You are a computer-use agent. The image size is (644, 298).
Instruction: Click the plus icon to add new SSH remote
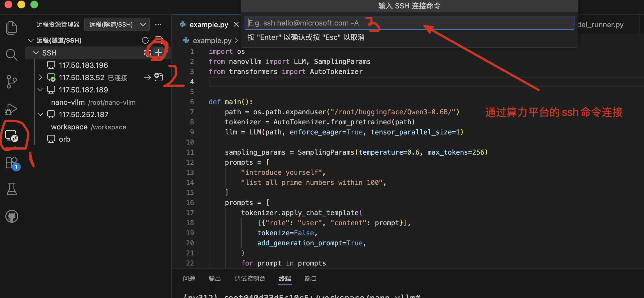pos(159,52)
